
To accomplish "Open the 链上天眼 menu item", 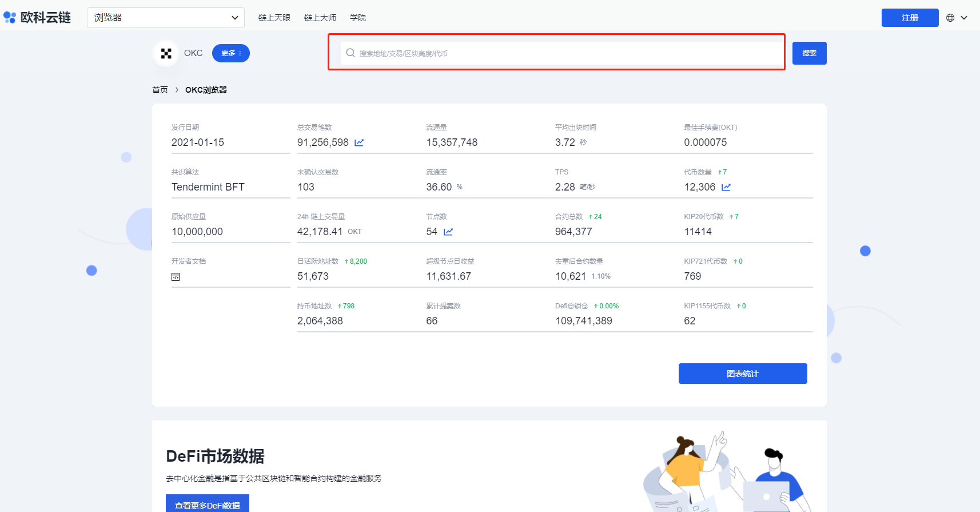I will (274, 18).
